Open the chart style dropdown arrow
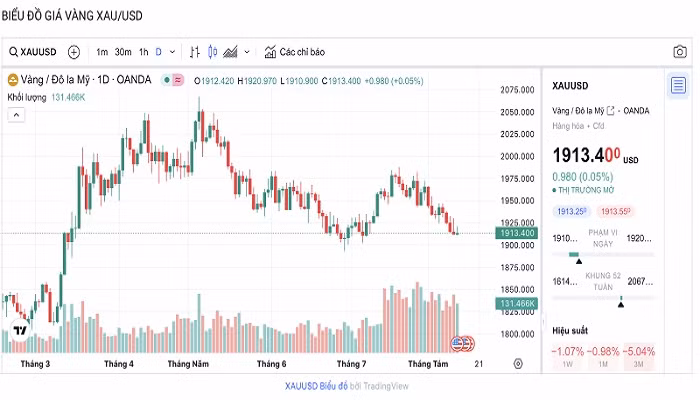700x400 pixels. [246, 52]
